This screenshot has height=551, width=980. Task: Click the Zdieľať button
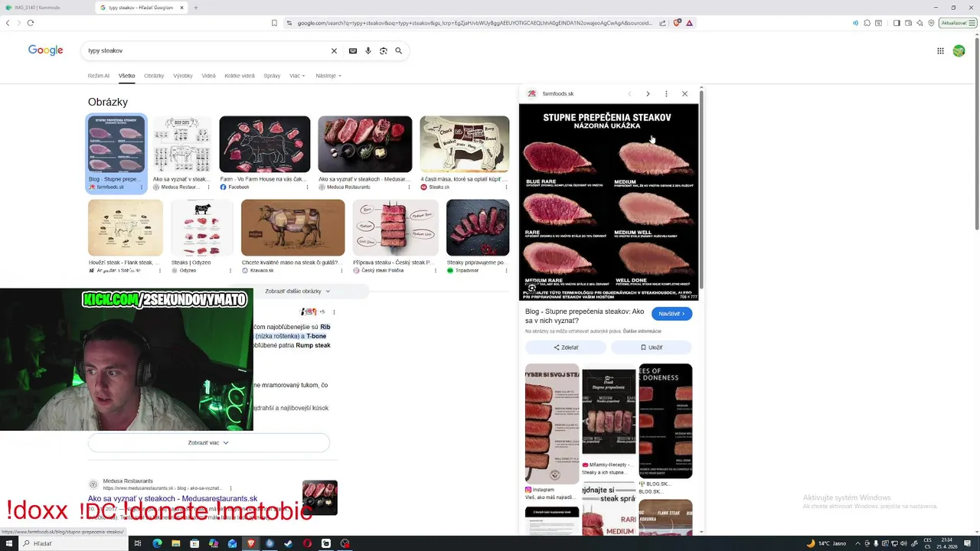click(x=566, y=347)
